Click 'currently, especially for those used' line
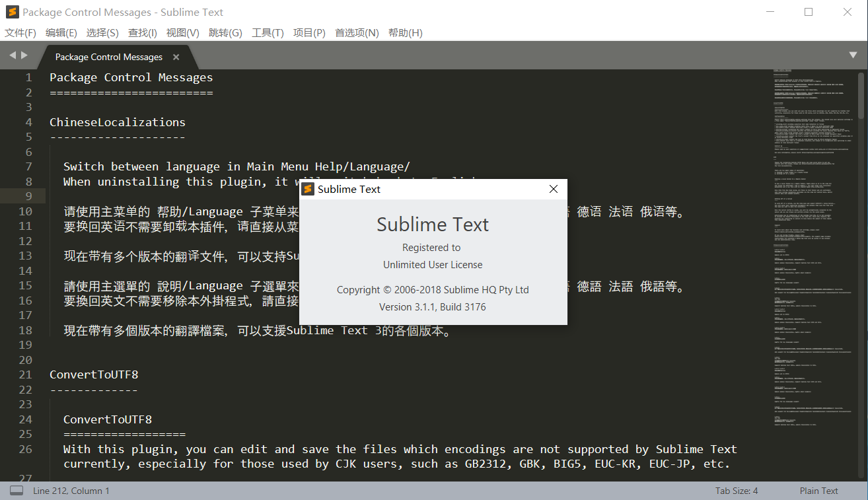Screen dimensions: 868x500 (x=396, y=464)
